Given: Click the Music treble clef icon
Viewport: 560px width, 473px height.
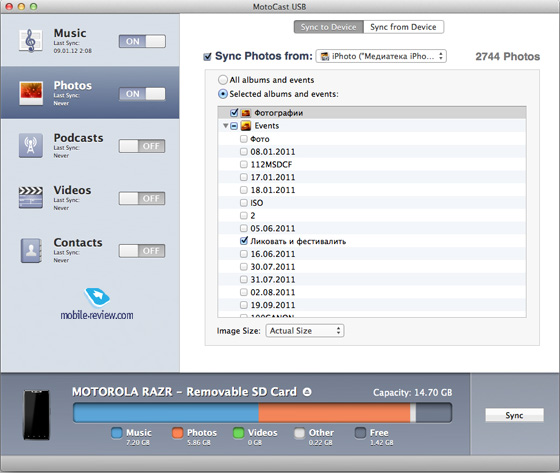Looking at the screenshot, I should coord(31,40).
